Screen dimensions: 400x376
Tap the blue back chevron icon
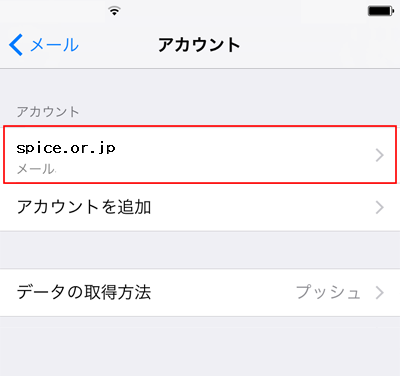point(16,44)
